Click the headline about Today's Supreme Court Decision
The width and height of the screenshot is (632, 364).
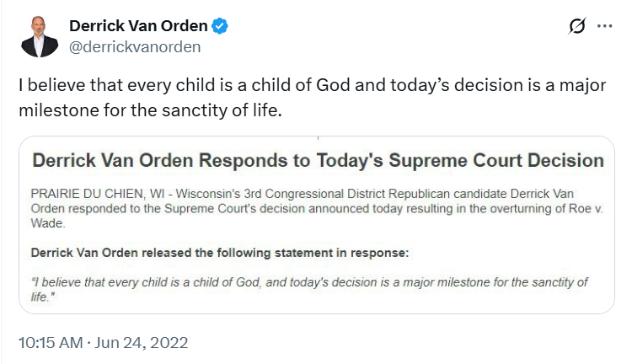[318, 160]
